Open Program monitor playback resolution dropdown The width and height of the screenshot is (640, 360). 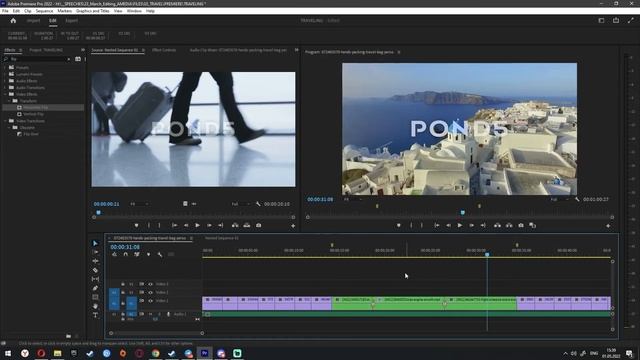pos(559,199)
